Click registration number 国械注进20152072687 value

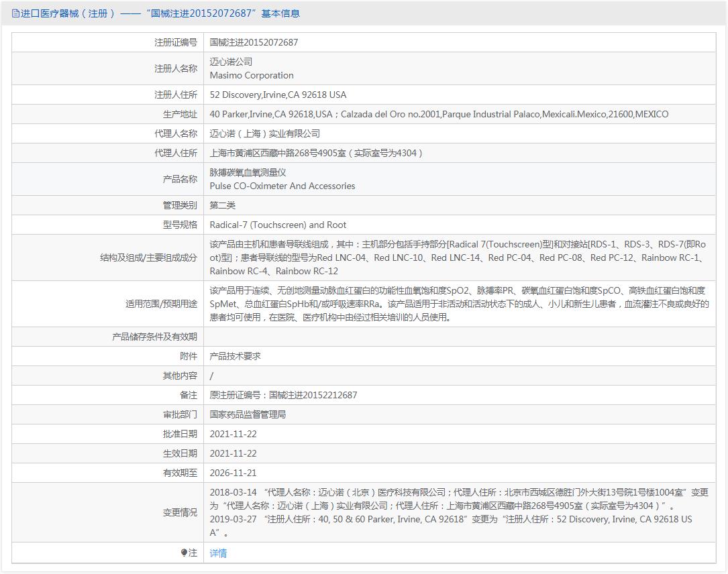tap(254, 42)
